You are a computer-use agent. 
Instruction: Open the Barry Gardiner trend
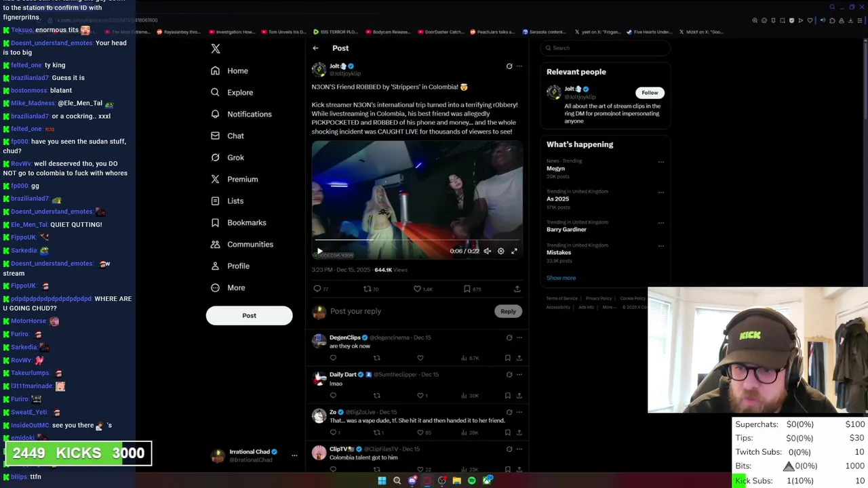566,230
